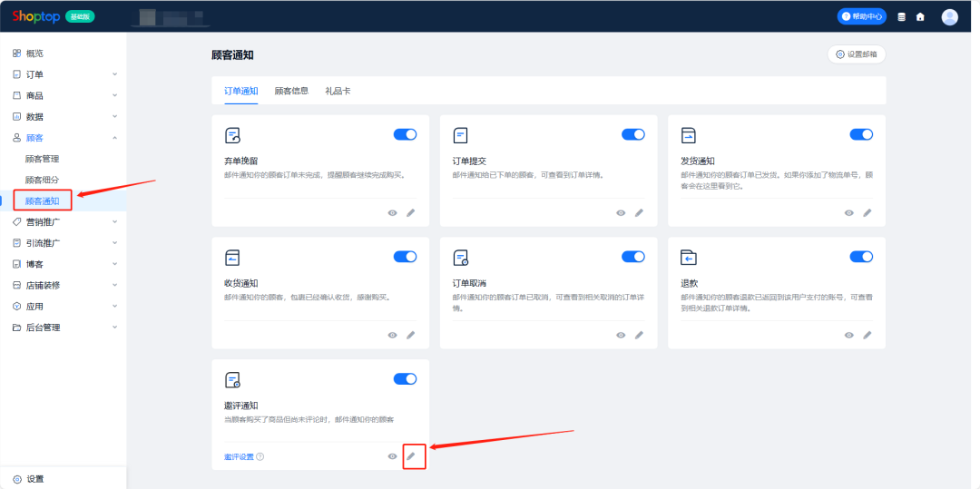Switch to the 顾客信息 tab
The image size is (980, 489).
pos(291,91)
